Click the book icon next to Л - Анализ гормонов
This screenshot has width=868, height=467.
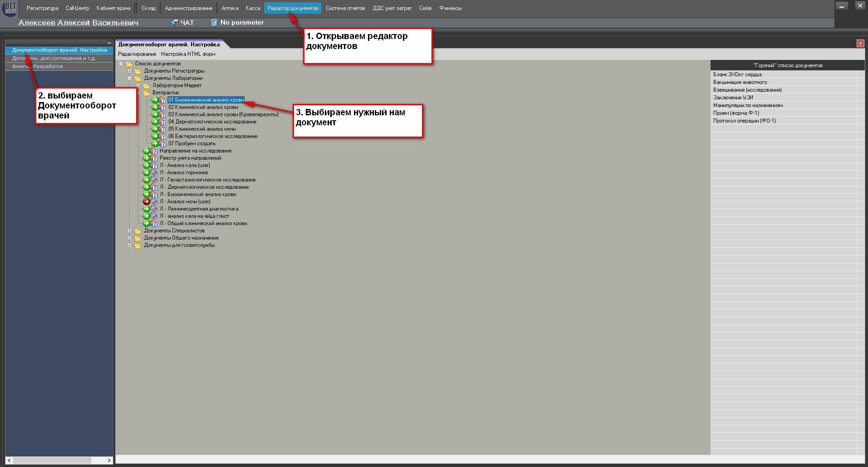[154, 172]
